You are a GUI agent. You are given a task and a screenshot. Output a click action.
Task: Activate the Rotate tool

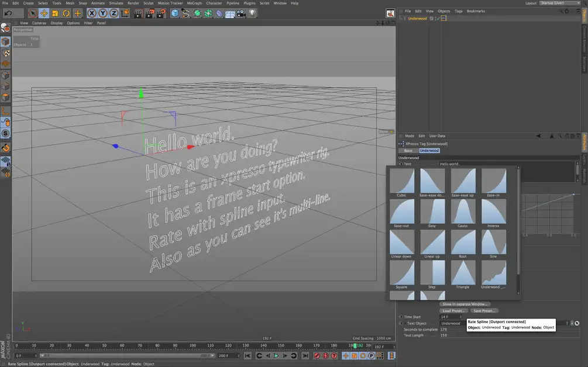[66, 13]
